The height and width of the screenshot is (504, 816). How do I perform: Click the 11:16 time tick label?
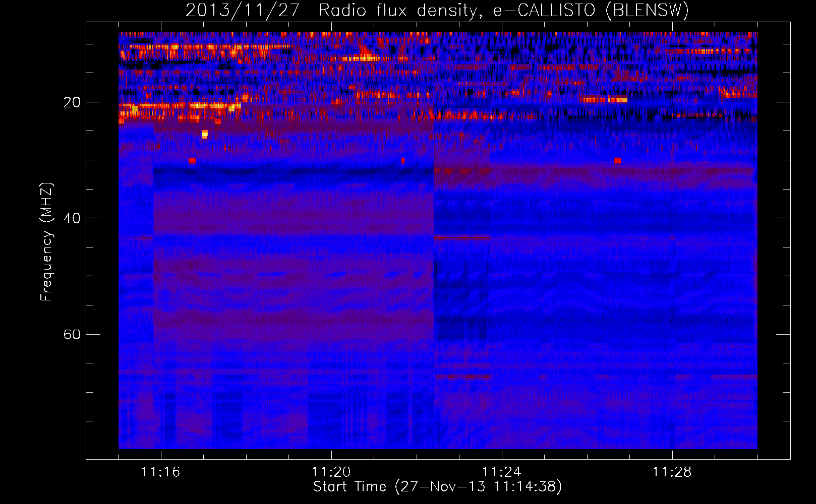tap(161, 472)
